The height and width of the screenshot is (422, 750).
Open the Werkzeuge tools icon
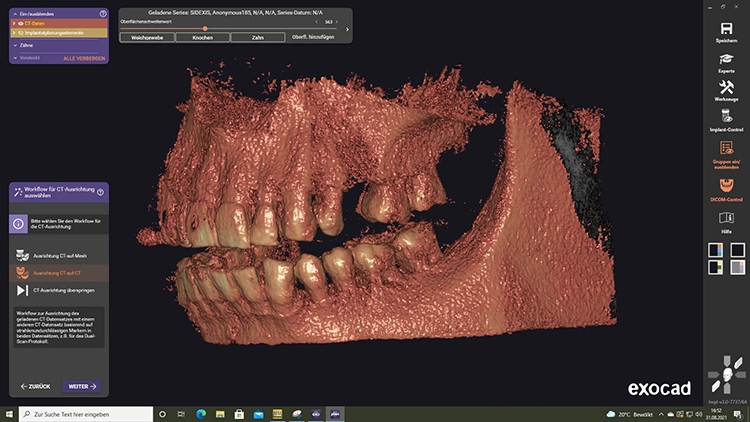726,87
